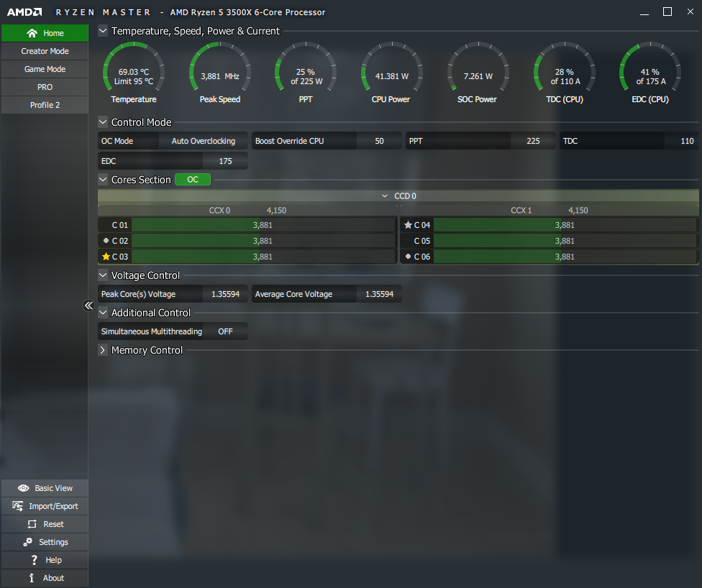
Task: Open the About dialog
Action: coord(45,578)
